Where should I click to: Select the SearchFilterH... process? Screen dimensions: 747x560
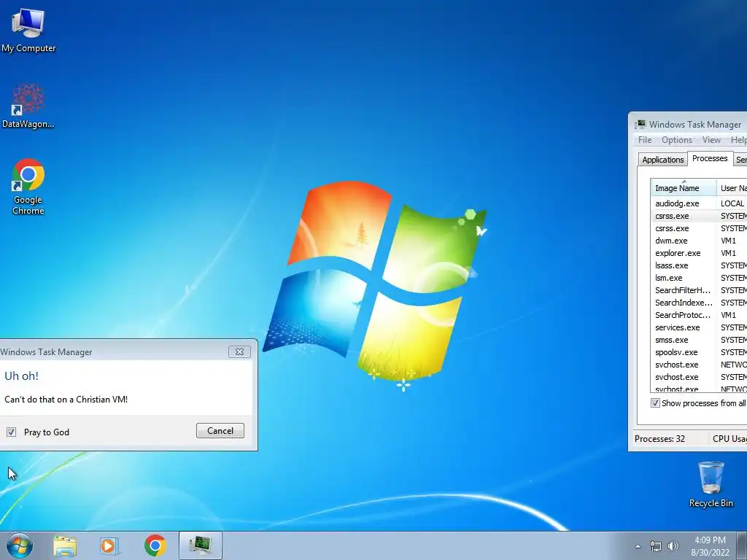click(699, 290)
